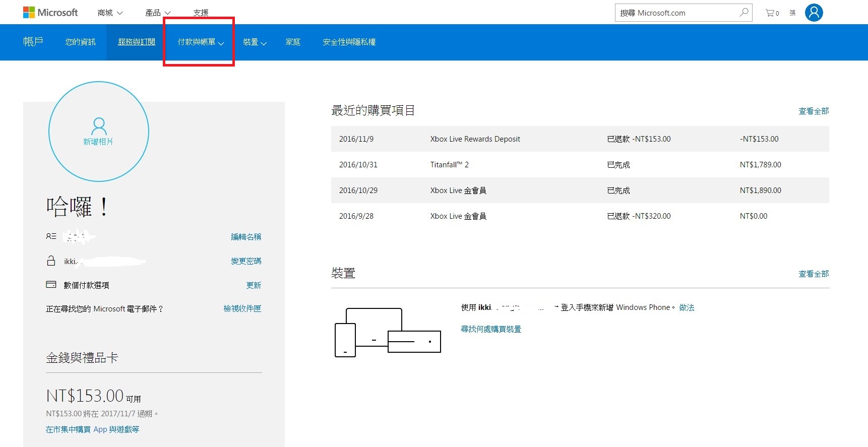Click the 最近的購買項目 heading
Viewport: 868px width, 447px height.
click(x=373, y=110)
